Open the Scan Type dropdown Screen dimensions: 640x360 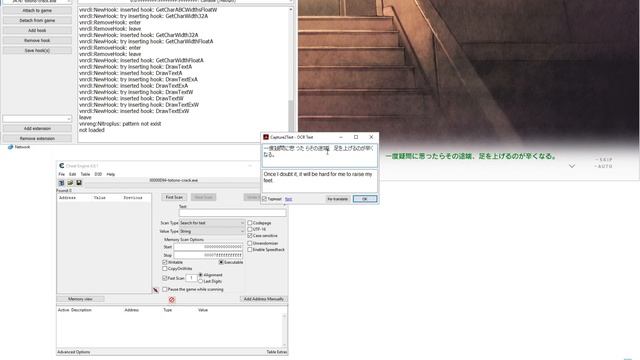click(212, 223)
